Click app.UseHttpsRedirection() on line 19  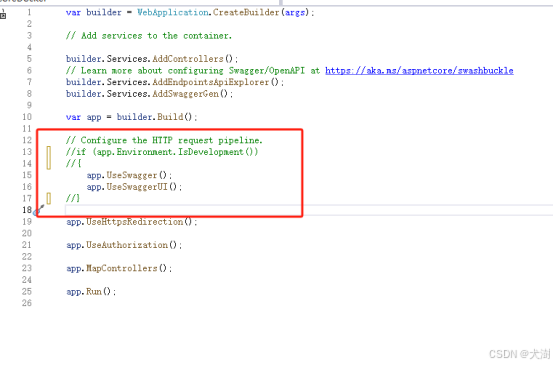pos(132,222)
